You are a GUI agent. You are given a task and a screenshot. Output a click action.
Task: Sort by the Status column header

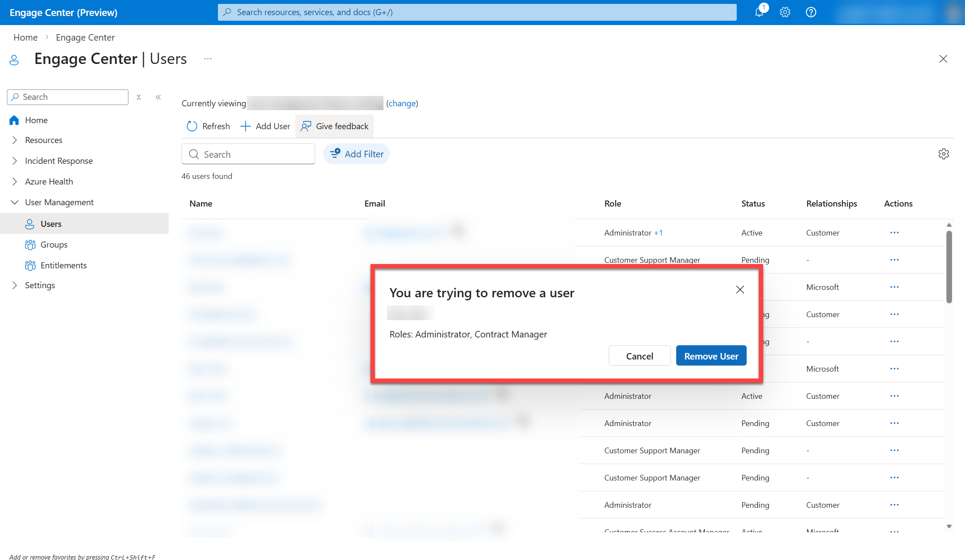[753, 204]
